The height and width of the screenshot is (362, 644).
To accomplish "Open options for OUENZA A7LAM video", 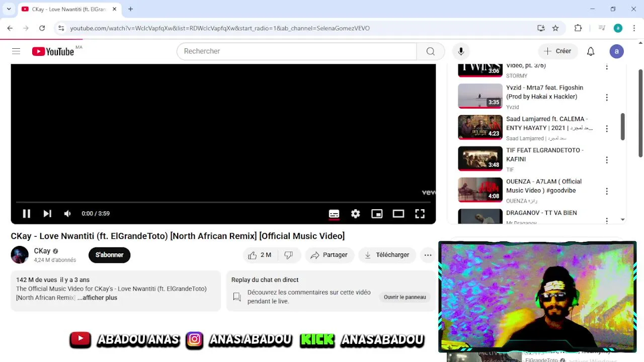I will [x=607, y=191].
